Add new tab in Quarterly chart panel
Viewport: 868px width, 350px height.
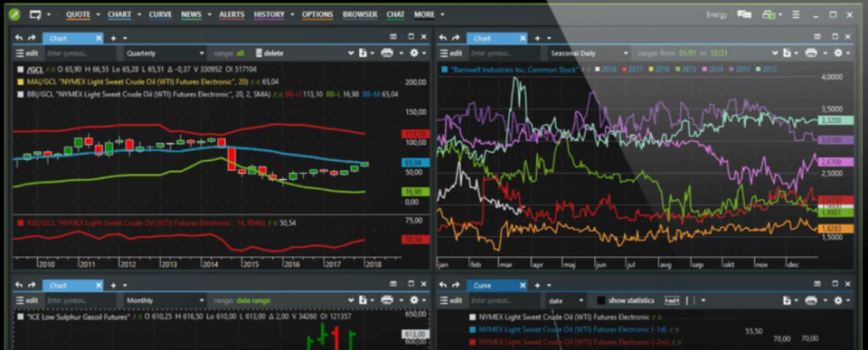pos(113,38)
